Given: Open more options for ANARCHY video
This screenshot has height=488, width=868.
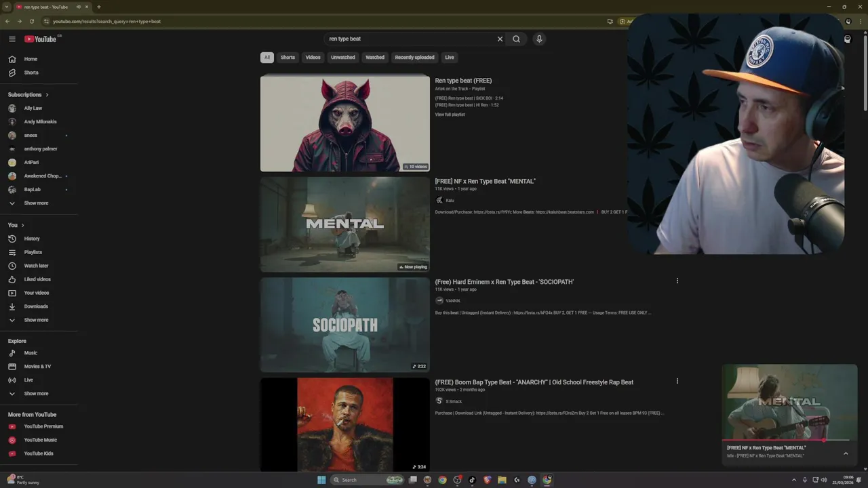Looking at the screenshot, I should pos(677,381).
